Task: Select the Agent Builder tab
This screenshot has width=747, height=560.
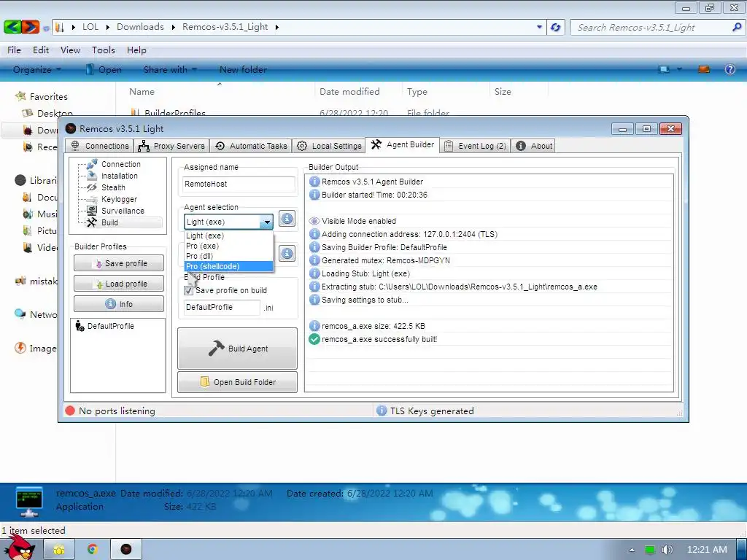Action: pyautogui.click(x=403, y=145)
